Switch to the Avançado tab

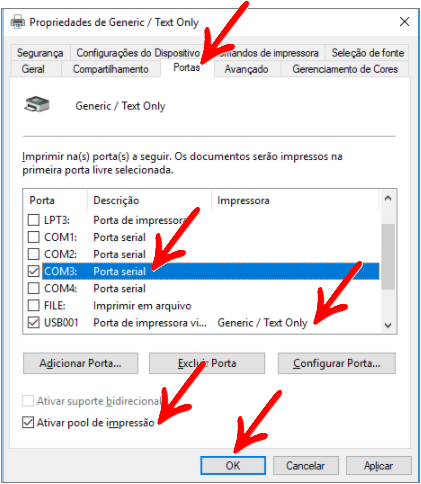[x=246, y=69]
